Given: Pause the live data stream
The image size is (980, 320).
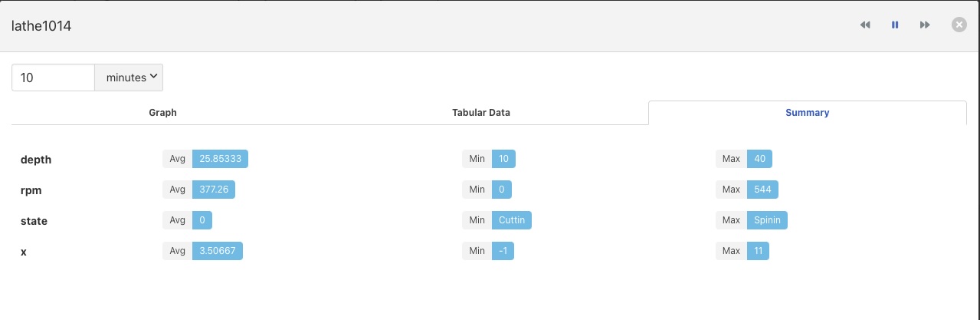Looking at the screenshot, I should [895, 25].
